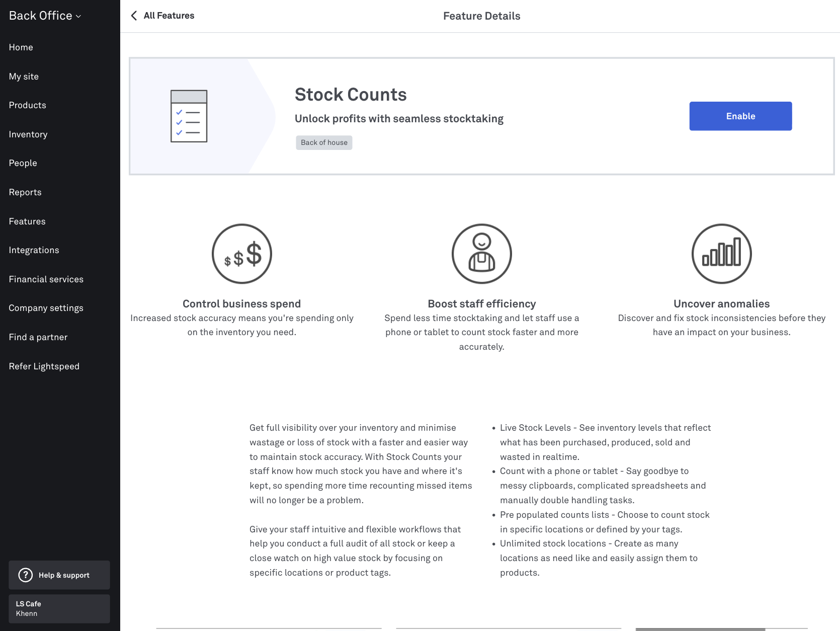The width and height of the screenshot is (840, 631).
Task: Click the Stock Counts checklist icon
Action: click(x=189, y=116)
